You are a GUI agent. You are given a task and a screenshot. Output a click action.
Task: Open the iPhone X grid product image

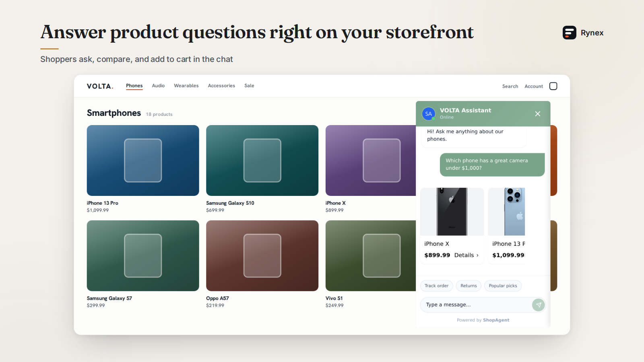[x=371, y=160]
